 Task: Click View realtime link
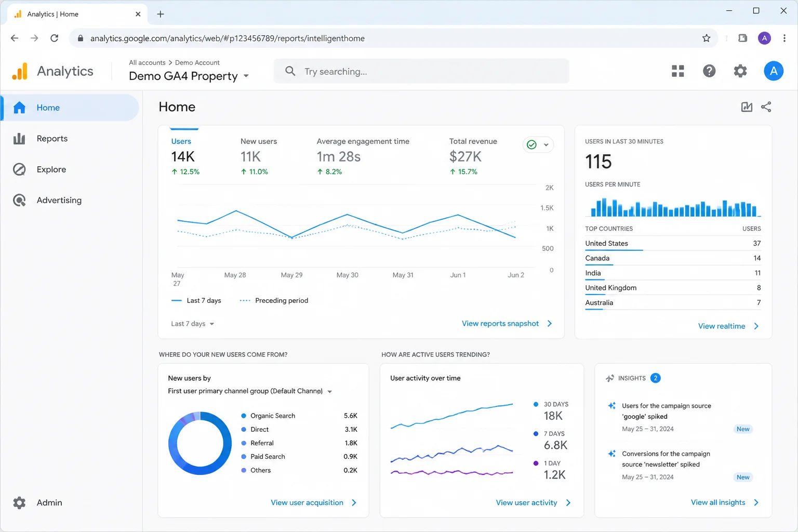pos(728,326)
